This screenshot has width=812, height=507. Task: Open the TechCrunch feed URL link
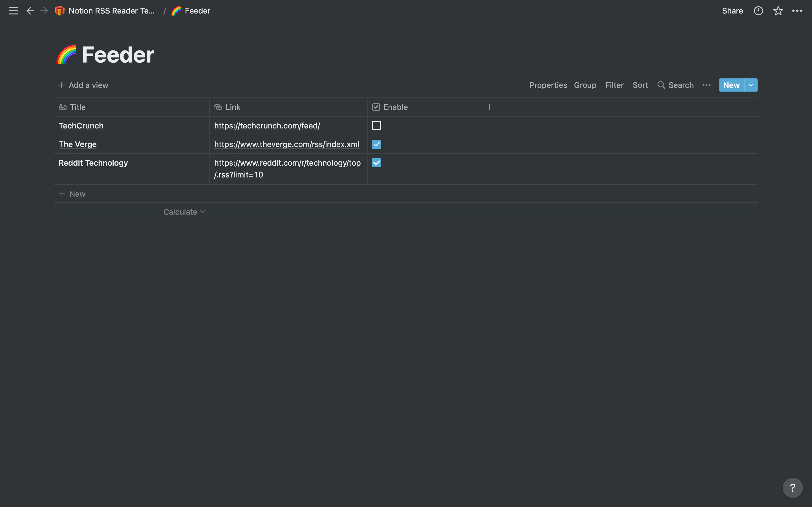click(x=267, y=126)
